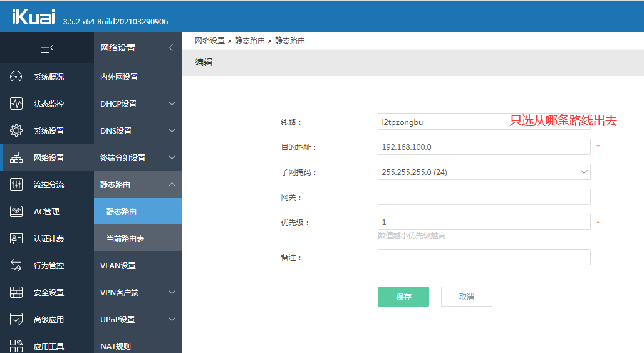
Task: Click the 系统概况 dashboard icon
Action: coord(16,76)
